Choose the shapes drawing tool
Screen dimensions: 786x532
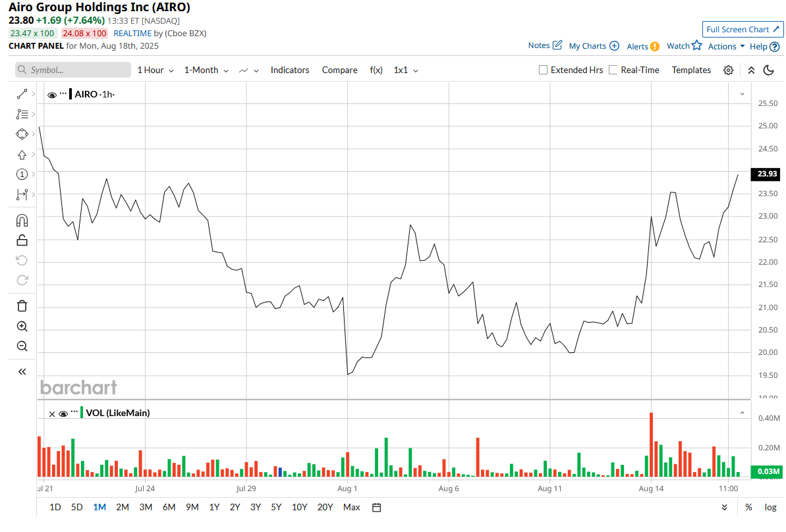(22, 134)
